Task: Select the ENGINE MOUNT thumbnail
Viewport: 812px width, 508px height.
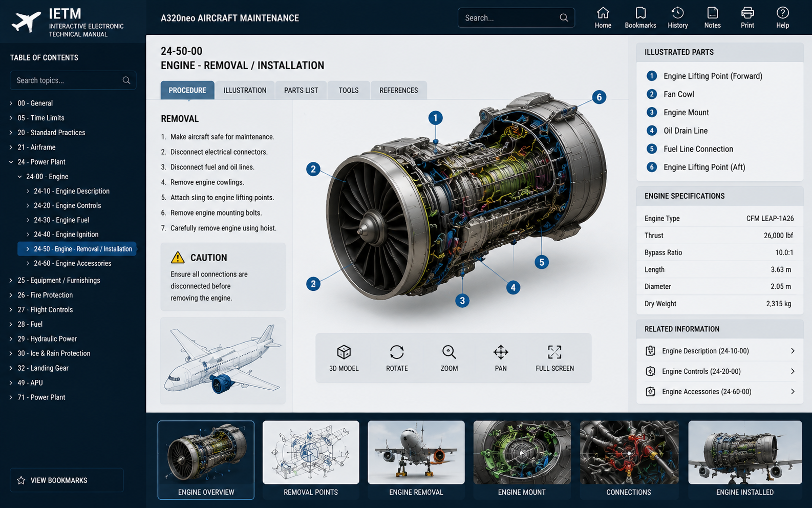Action: coord(522,460)
